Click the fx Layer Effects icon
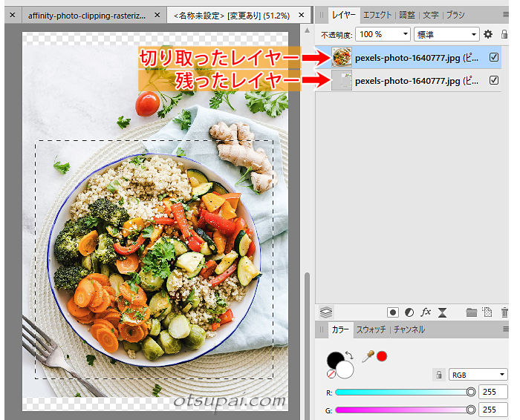Viewport: 520px width, 420px height. coord(426,312)
